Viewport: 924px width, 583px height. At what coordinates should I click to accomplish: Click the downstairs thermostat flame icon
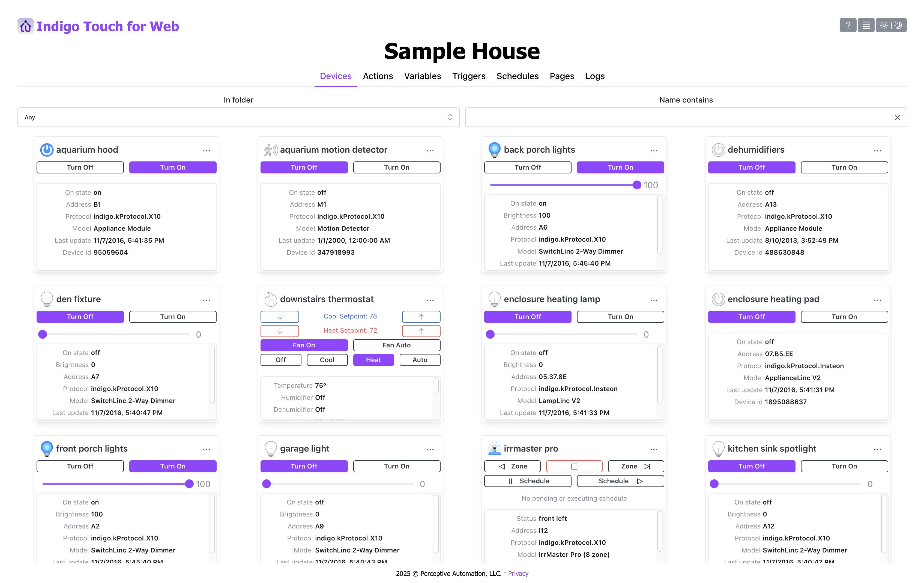pyautogui.click(x=271, y=299)
